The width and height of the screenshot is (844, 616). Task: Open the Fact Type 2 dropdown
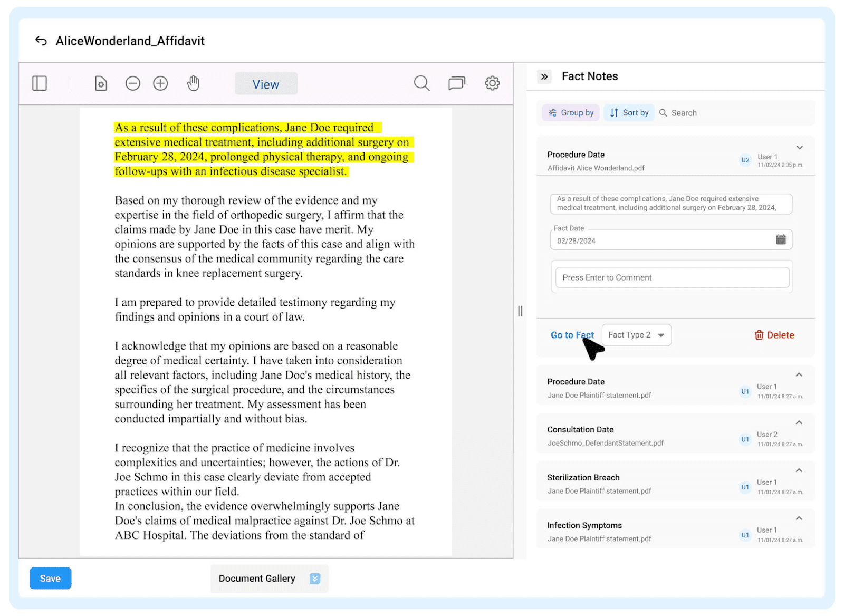[637, 335]
